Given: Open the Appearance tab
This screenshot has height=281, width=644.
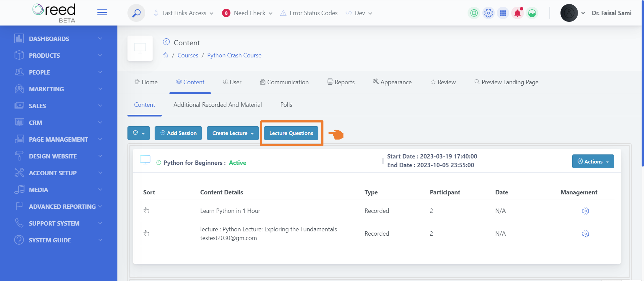Looking at the screenshot, I should click(392, 82).
